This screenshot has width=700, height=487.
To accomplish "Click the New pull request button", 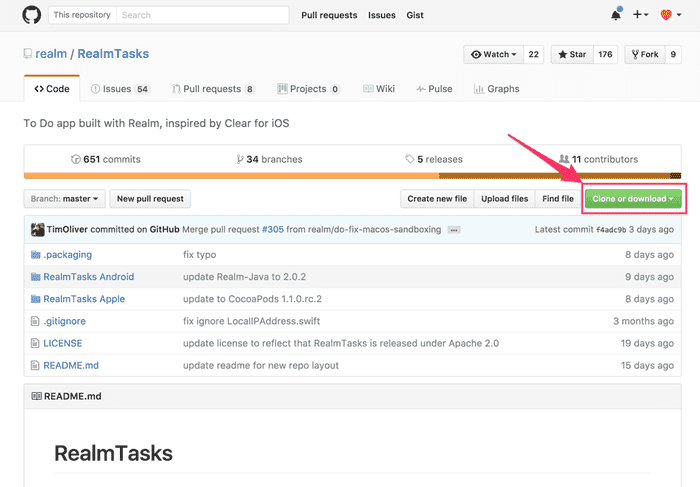I will pos(149,199).
